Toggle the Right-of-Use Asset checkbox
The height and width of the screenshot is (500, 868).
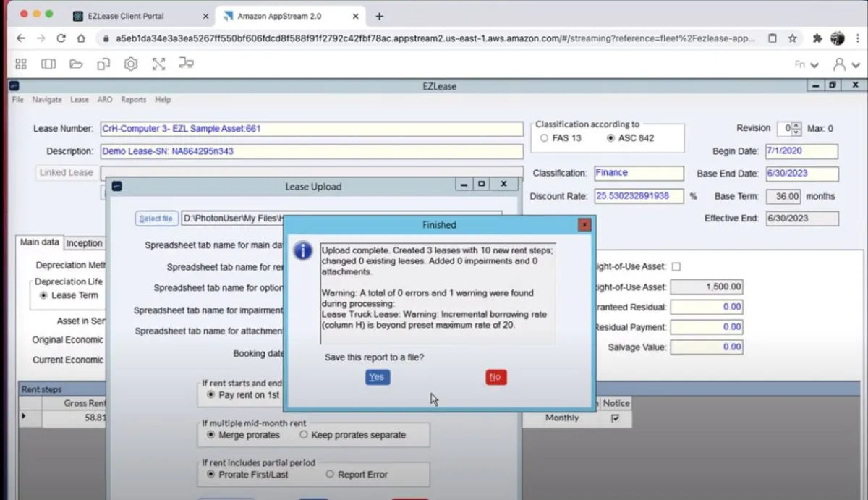tap(676, 267)
